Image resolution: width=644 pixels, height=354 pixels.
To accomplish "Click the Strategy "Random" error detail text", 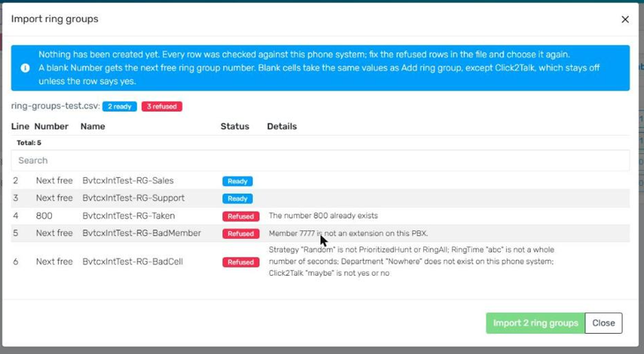I will coord(411,261).
